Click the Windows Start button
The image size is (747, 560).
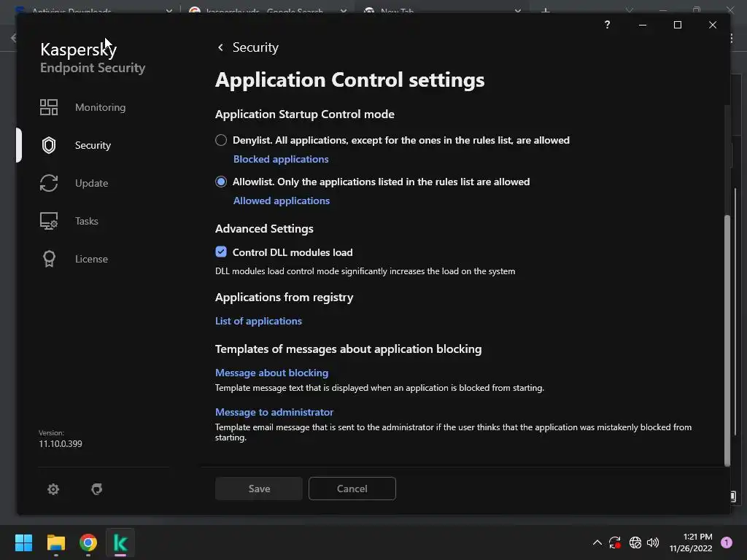click(x=23, y=542)
